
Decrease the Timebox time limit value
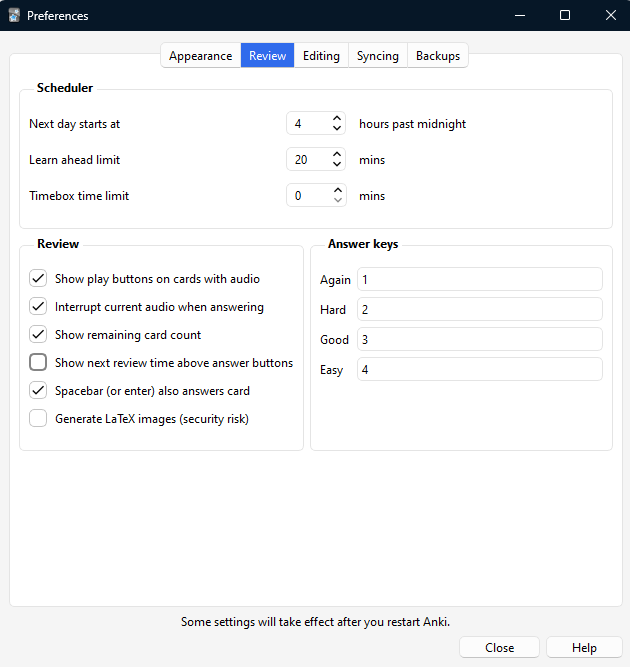coord(337,202)
